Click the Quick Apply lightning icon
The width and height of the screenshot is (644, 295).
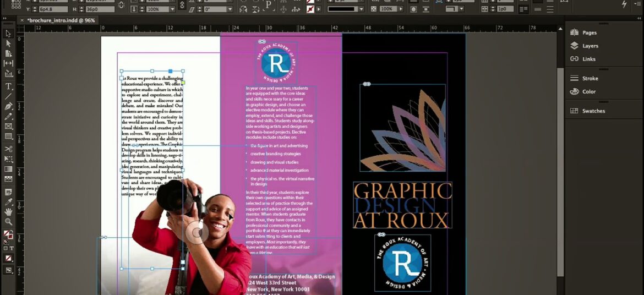[624, 4]
